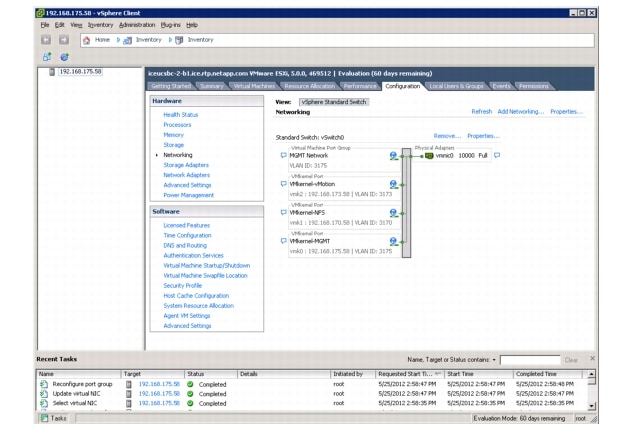Open the Virtual Machine Swapfile Location link
The width and height of the screenshot is (640, 431).
pos(205,275)
